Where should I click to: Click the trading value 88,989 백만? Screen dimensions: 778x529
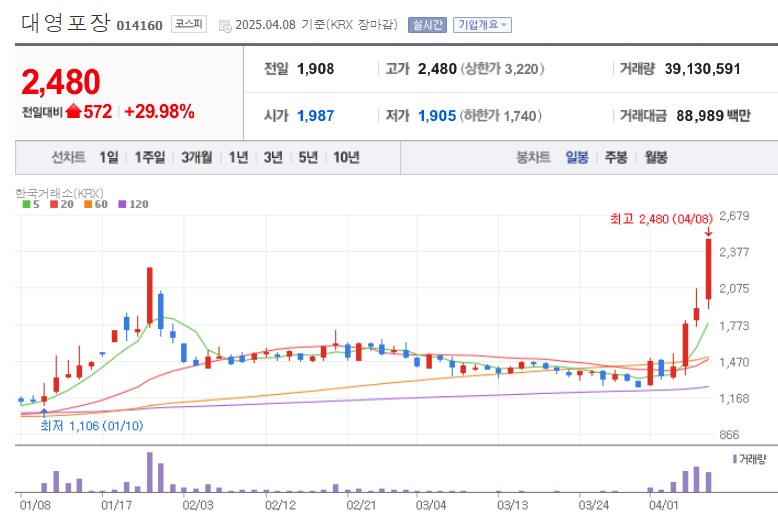713,116
